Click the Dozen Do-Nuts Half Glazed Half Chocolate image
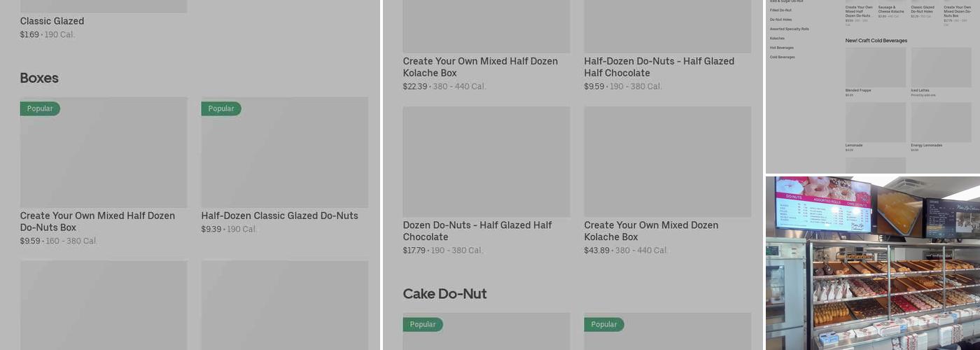Image resolution: width=980 pixels, height=350 pixels. pyautogui.click(x=486, y=162)
